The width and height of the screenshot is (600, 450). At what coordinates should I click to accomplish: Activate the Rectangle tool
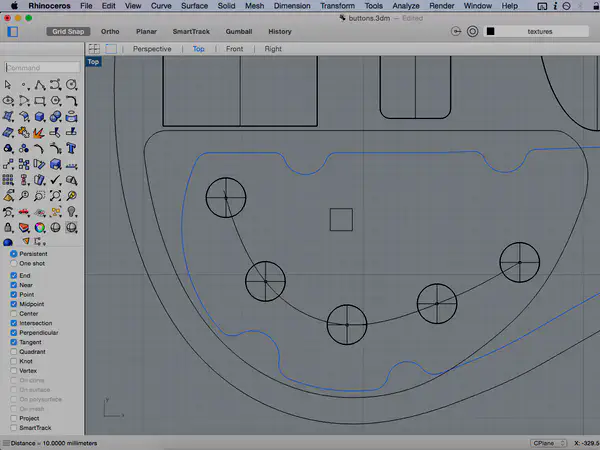(x=40, y=101)
